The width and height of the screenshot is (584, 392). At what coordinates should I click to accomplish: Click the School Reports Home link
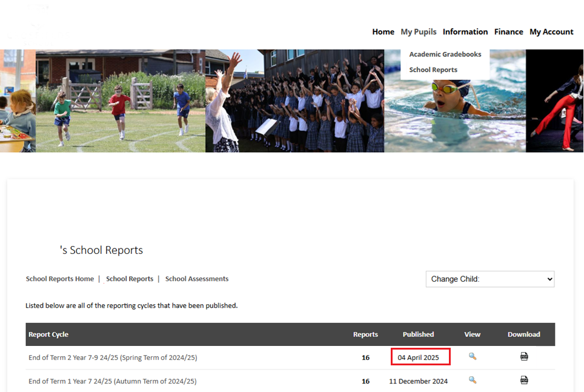tap(59, 279)
